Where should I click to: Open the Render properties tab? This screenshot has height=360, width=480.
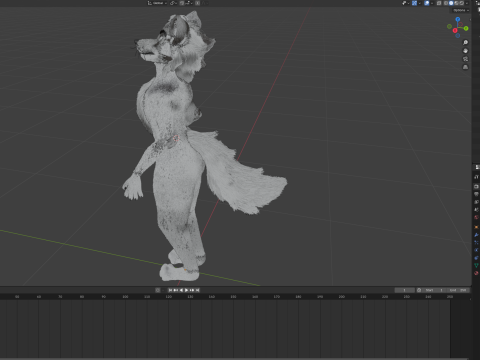(476, 186)
